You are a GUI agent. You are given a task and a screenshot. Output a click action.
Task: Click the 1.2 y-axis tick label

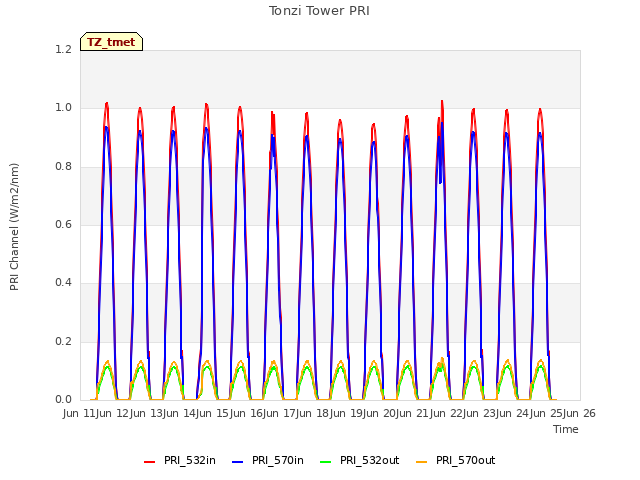pos(63,49)
